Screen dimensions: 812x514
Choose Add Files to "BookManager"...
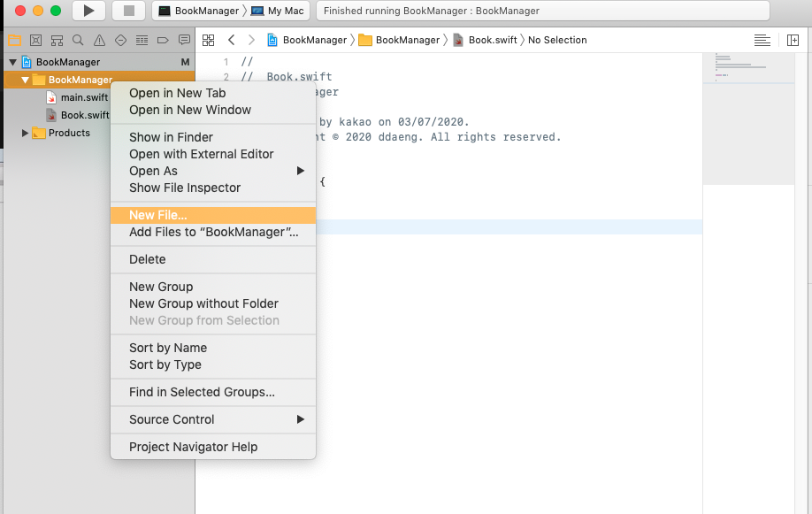click(213, 232)
